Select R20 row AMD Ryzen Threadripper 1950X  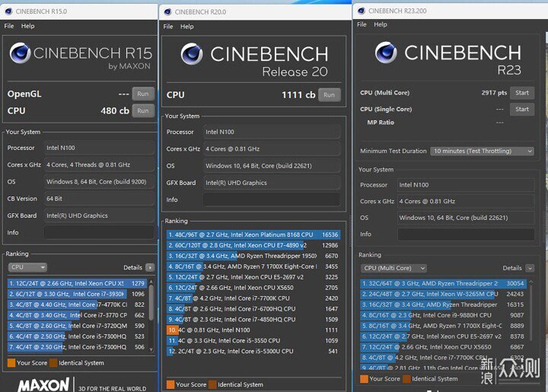click(x=253, y=256)
